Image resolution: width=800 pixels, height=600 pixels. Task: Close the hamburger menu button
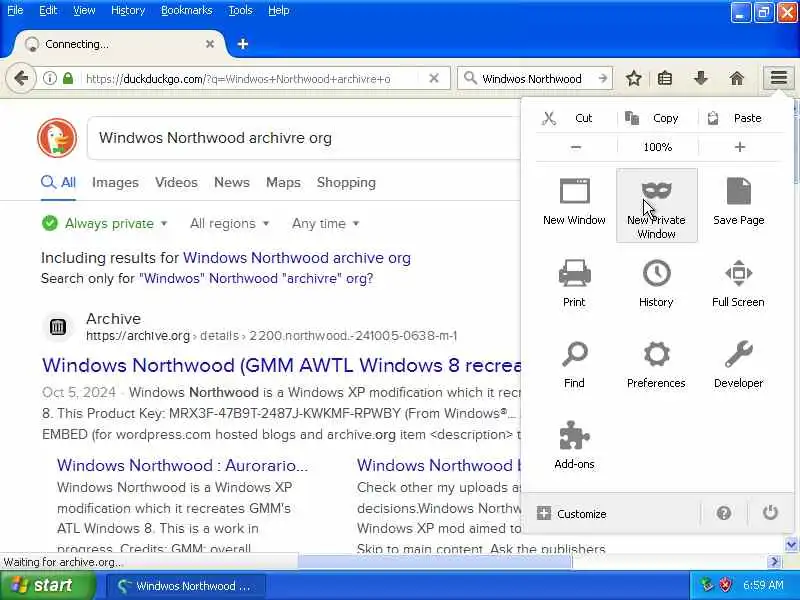pos(779,78)
